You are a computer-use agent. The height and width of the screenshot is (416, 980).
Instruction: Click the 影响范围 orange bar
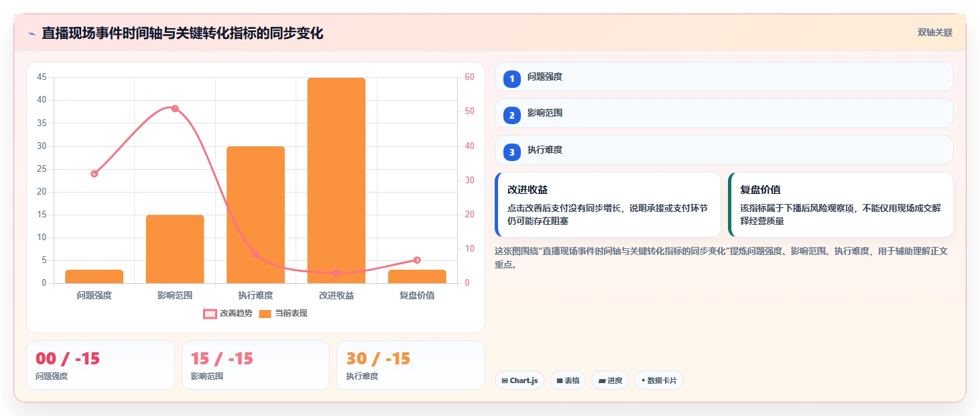[x=175, y=249]
